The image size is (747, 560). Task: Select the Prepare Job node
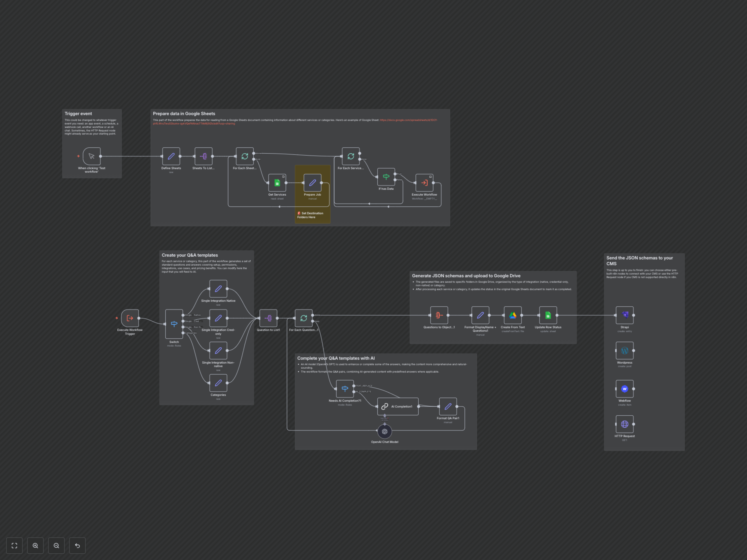312,183
